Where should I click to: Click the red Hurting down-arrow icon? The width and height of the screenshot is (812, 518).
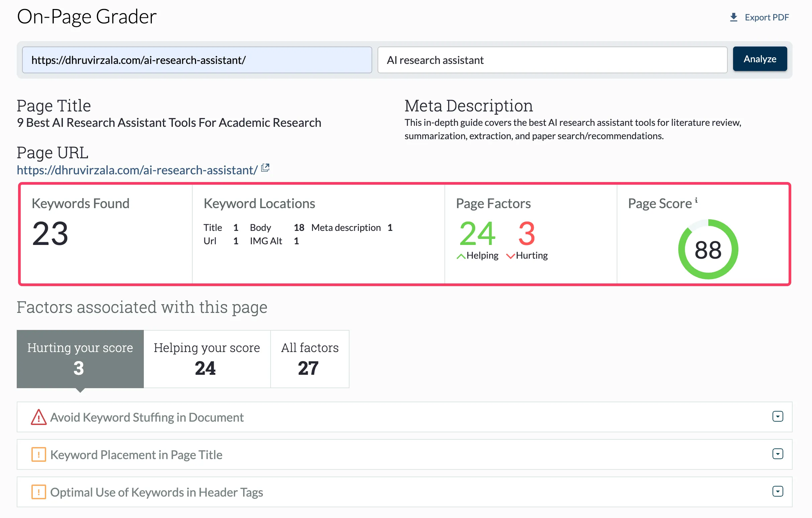[511, 256]
